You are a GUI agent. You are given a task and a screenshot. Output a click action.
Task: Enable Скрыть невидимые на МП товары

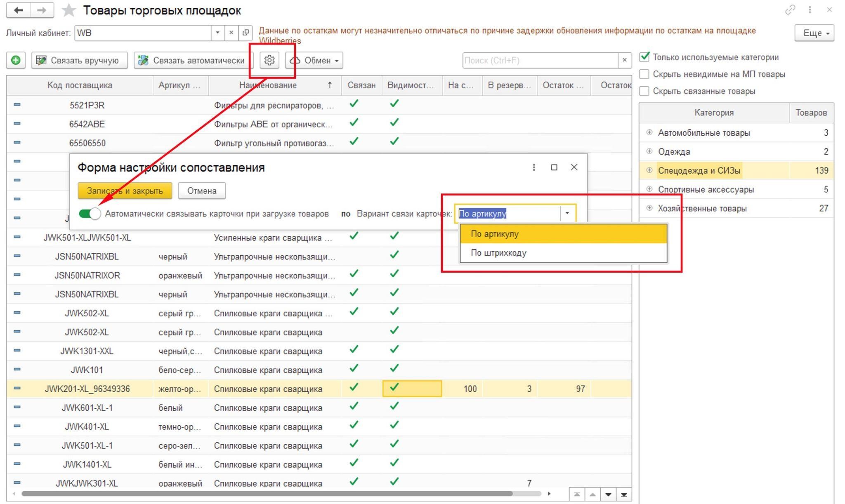click(644, 74)
